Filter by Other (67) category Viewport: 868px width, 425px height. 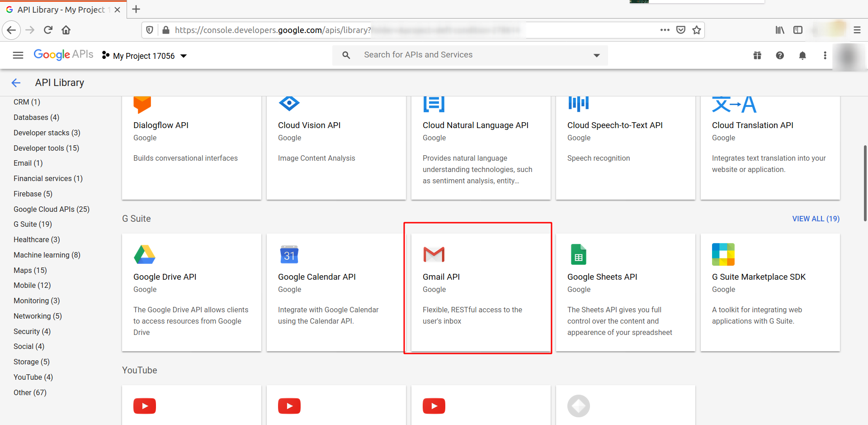pyautogui.click(x=30, y=393)
